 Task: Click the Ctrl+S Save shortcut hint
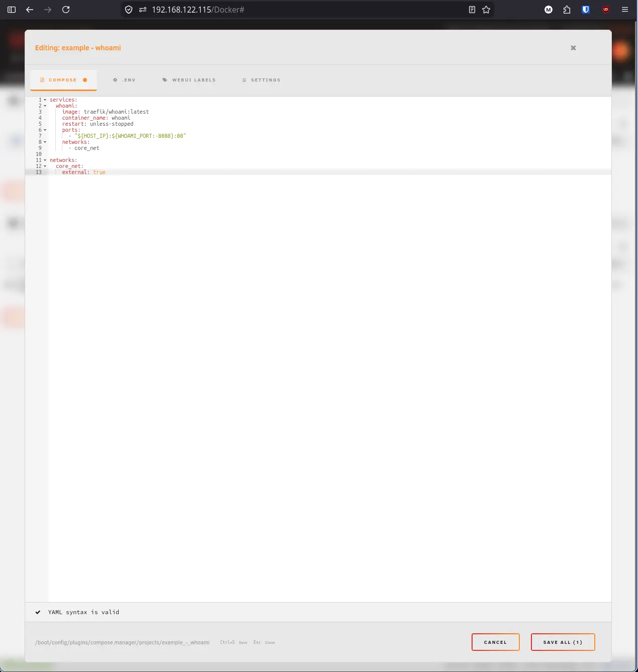tap(234, 642)
